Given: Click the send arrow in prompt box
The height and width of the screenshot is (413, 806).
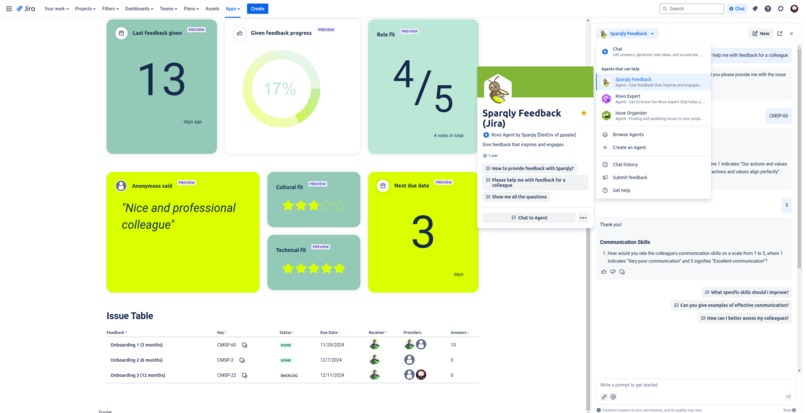Looking at the screenshot, I should click(x=789, y=397).
